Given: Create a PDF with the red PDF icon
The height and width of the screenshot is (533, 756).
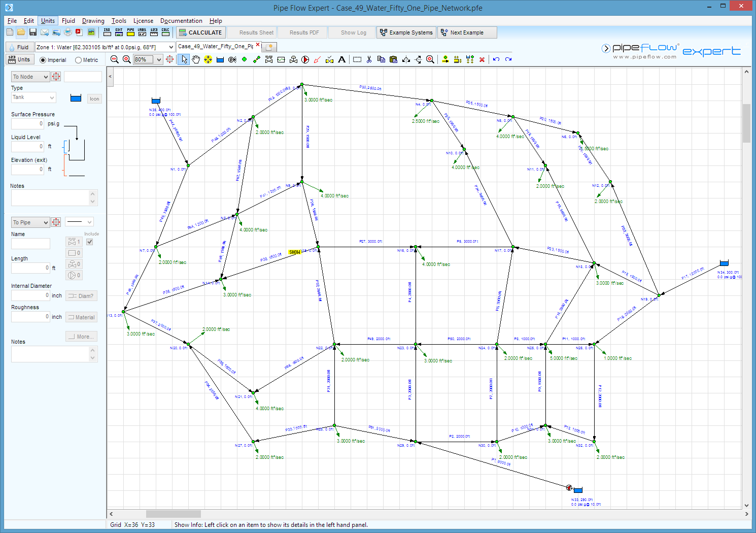Looking at the screenshot, I should click(79, 32).
